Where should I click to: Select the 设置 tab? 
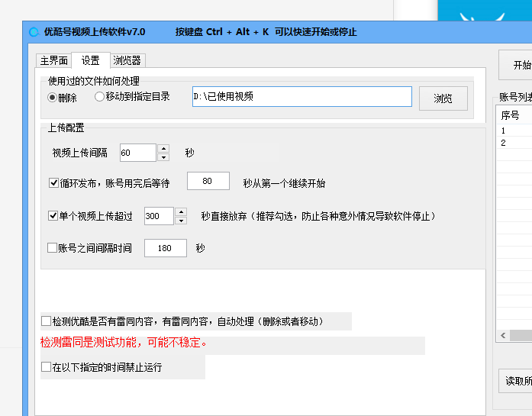click(91, 60)
